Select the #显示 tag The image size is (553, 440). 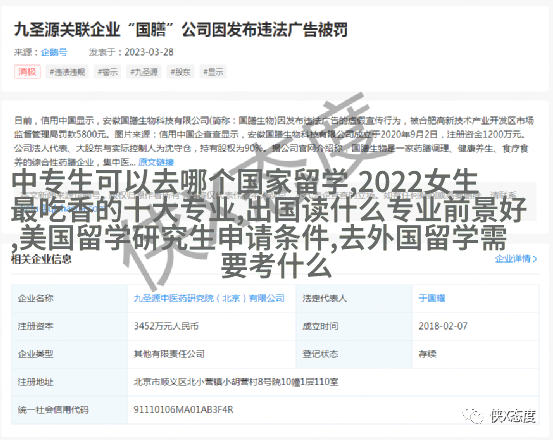[x=213, y=72]
